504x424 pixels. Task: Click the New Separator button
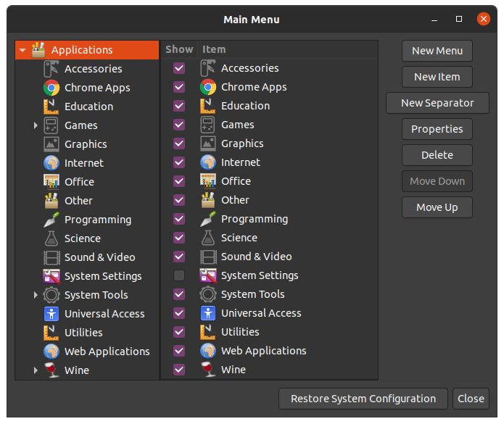click(437, 103)
